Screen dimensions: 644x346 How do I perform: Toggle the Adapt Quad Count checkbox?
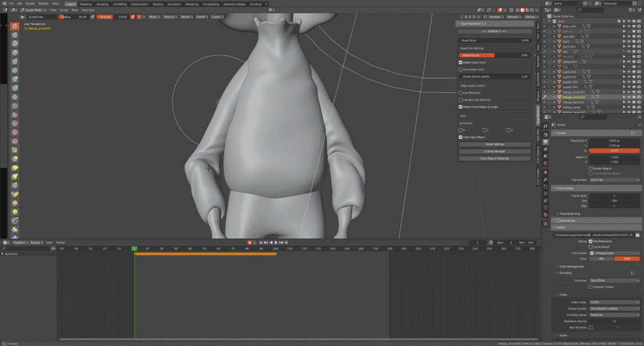[x=460, y=62]
